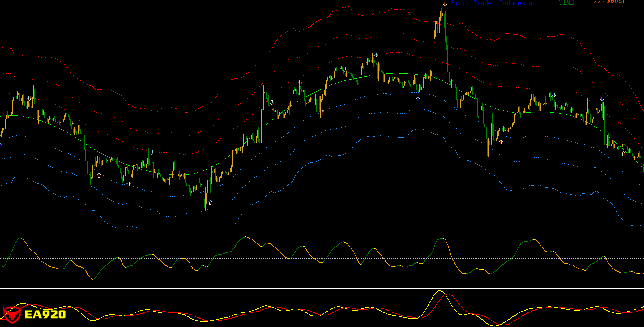Screen dimensions: 644x327
Task: Click the EA920 bull logo icon
Action: tap(12, 315)
